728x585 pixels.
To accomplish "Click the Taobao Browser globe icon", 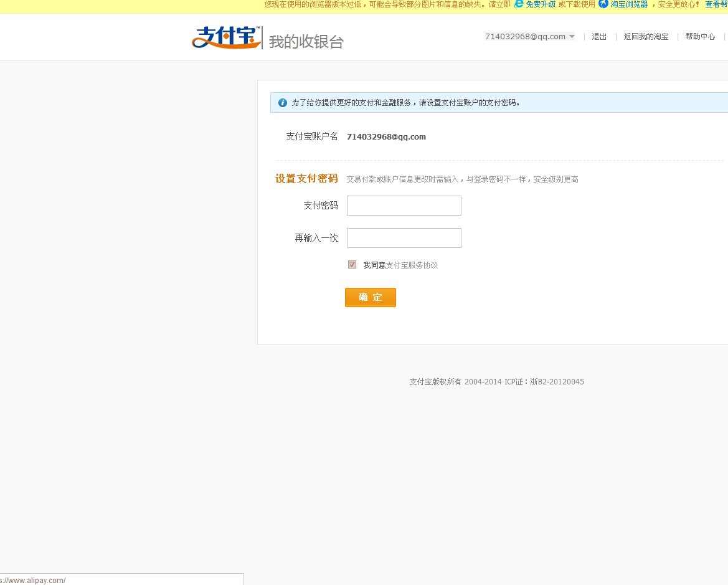I will 603,4.
